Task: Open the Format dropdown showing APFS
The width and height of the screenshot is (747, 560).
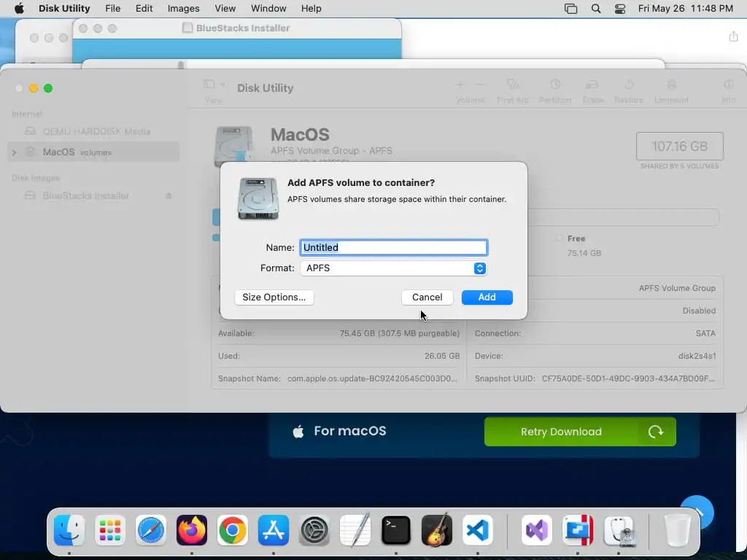Action: (x=393, y=268)
